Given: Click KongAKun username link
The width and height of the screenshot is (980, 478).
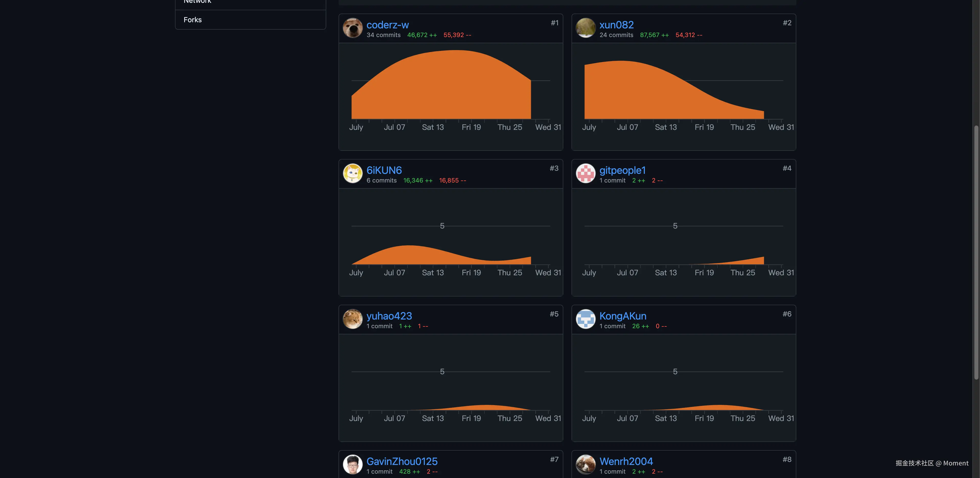Looking at the screenshot, I should pyautogui.click(x=622, y=316).
